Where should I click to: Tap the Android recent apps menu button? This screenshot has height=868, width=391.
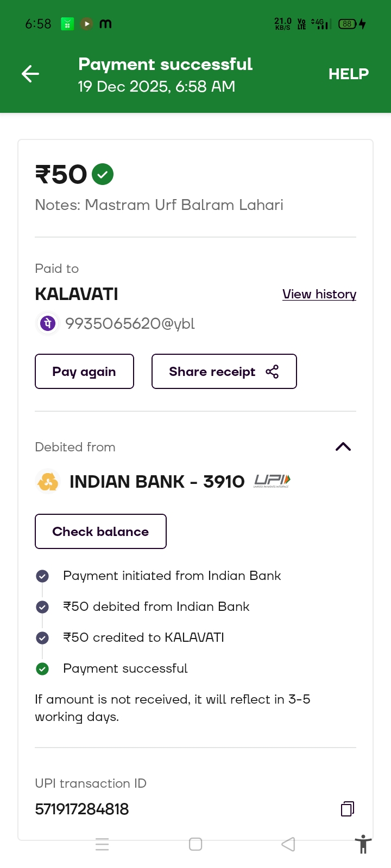coord(102,844)
